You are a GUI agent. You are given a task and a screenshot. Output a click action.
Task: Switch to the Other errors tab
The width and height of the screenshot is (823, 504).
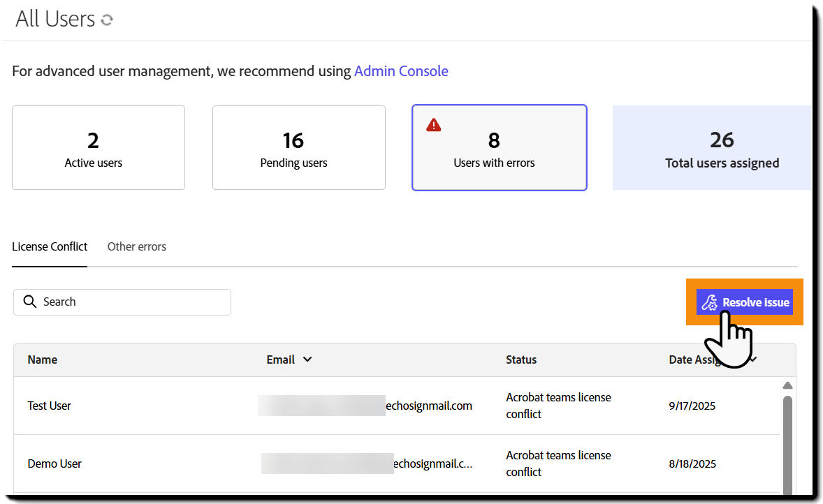tap(136, 246)
